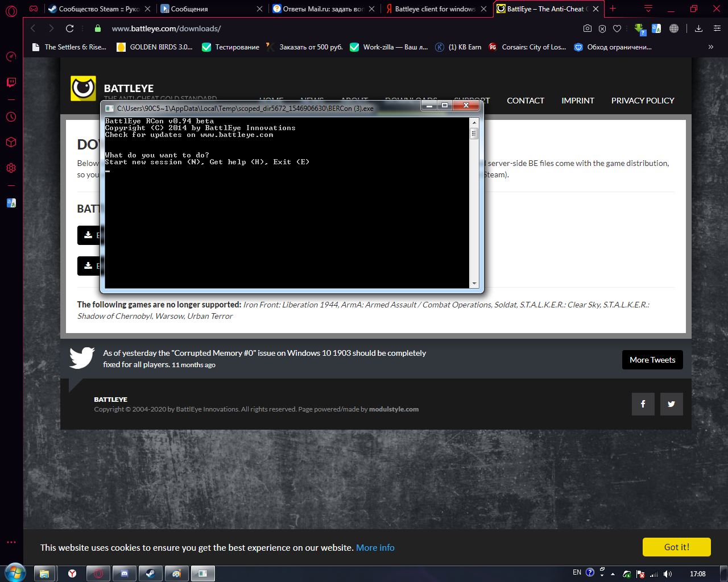This screenshot has height=582, width=728.
Task: Add page to bookmarks heart icon
Action: [617, 28]
